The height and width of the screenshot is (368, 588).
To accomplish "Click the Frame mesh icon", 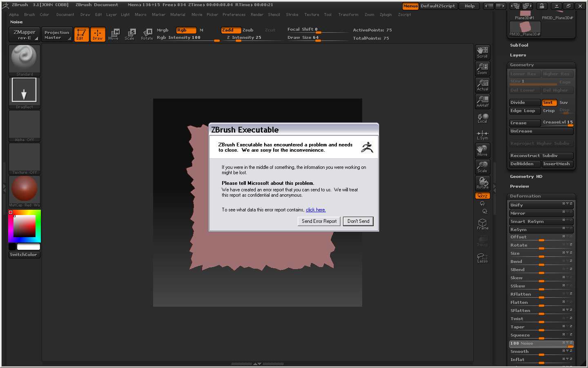I will point(483,224).
